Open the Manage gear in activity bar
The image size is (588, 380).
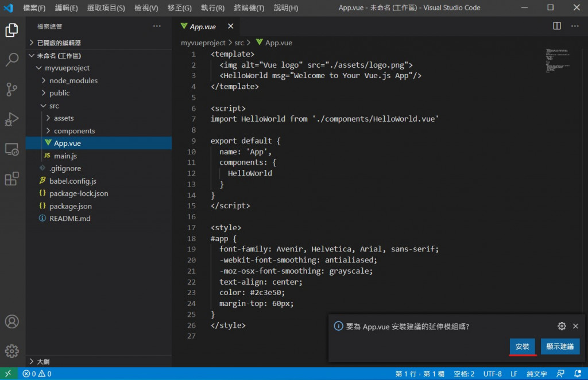(11, 351)
